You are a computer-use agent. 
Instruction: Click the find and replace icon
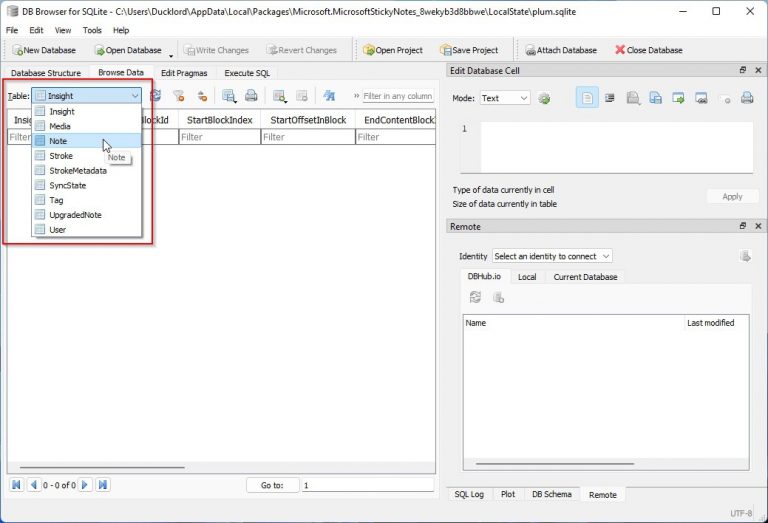click(x=329, y=95)
